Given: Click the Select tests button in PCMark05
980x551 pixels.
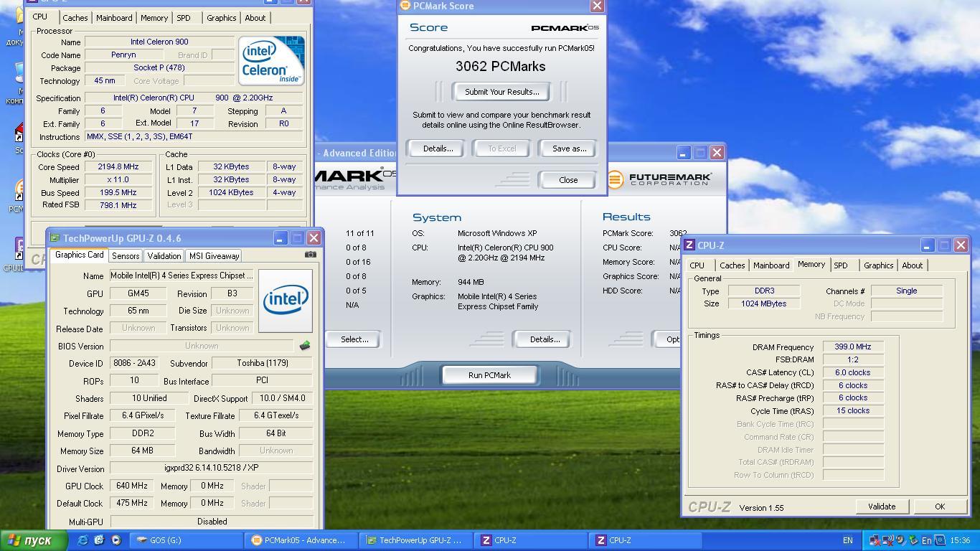Looking at the screenshot, I should pos(354,339).
